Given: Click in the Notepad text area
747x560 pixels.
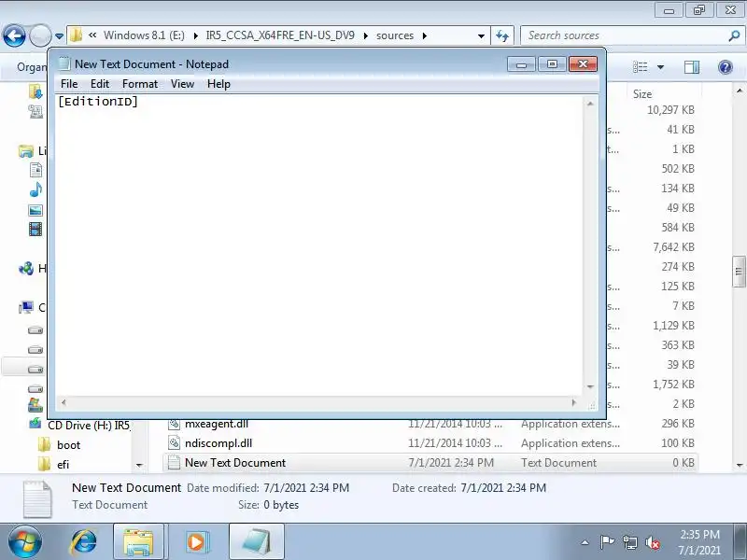Looking at the screenshot, I should (319, 245).
